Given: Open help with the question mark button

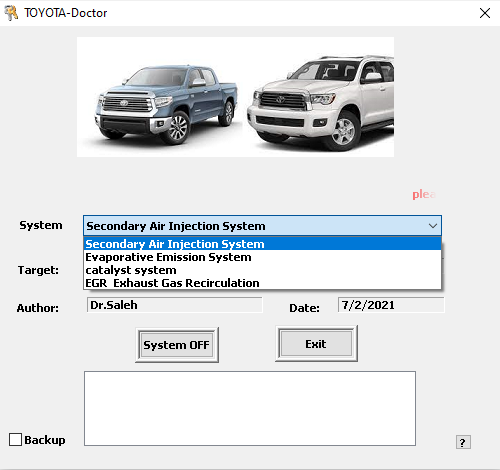Looking at the screenshot, I should click(463, 442).
